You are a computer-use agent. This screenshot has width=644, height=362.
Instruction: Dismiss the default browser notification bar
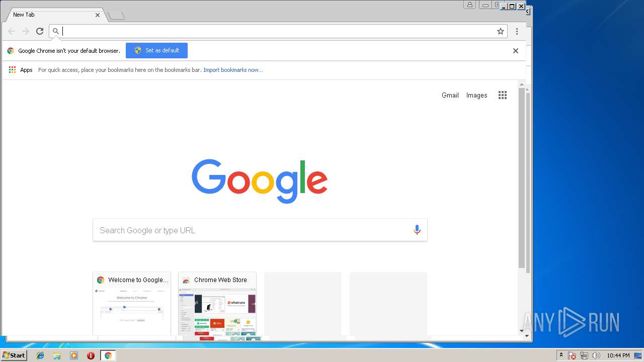pos(516,51)
